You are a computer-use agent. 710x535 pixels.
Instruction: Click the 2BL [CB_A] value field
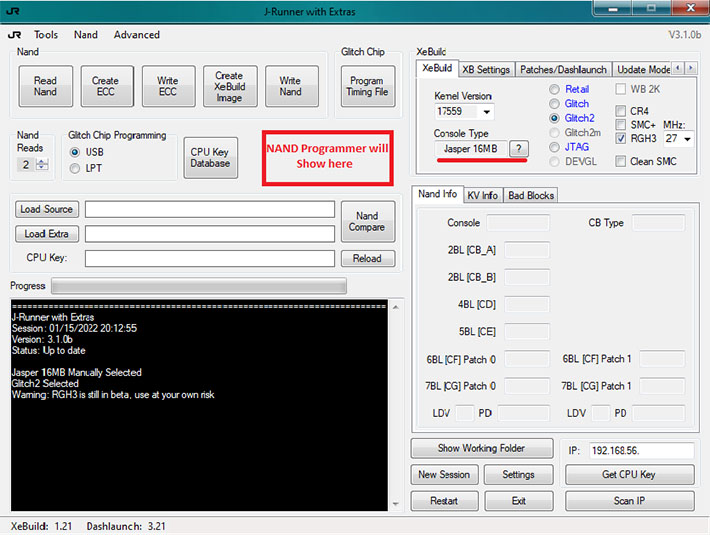[527, 250]
